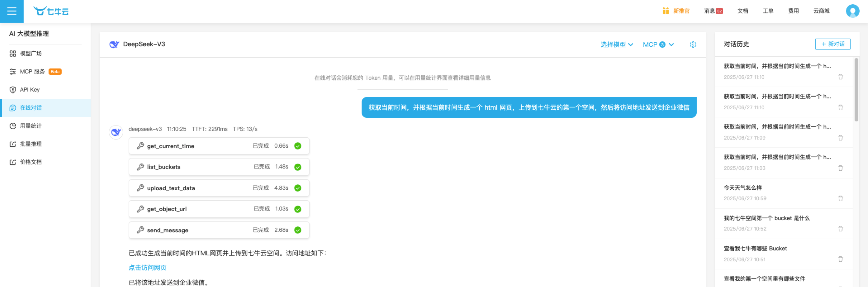Click the DeepSeek whale logo in header
Viewport: 868px width, 287px height.
point(114,44)
